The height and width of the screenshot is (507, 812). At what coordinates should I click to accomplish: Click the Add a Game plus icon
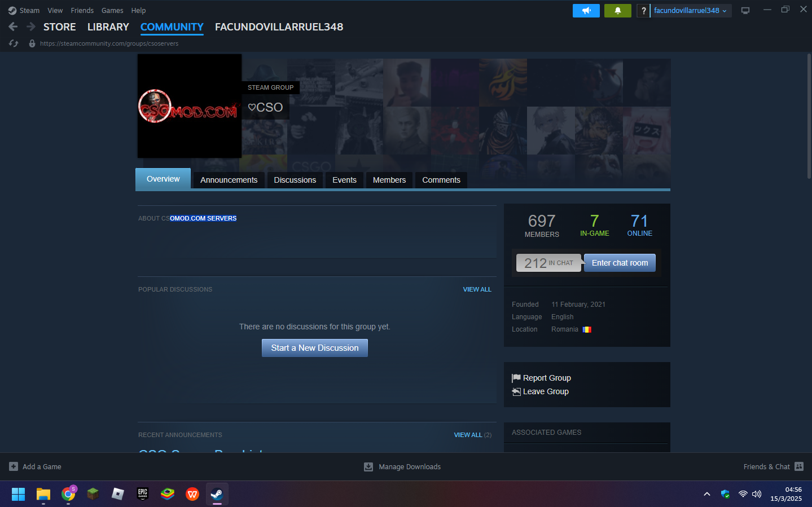pos(14,466)
